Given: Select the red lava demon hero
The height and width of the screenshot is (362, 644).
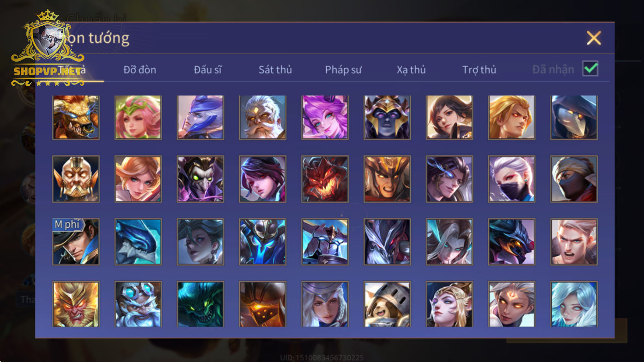Looking at the screenshot, I should (325, 179).
